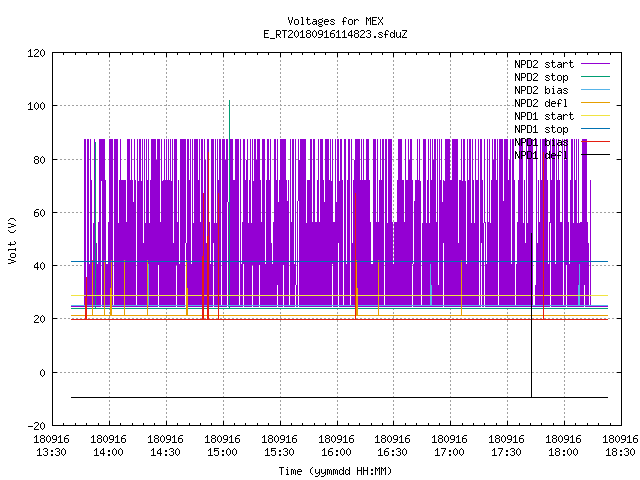Click the y-axis tick value 120

click(36, 53)
